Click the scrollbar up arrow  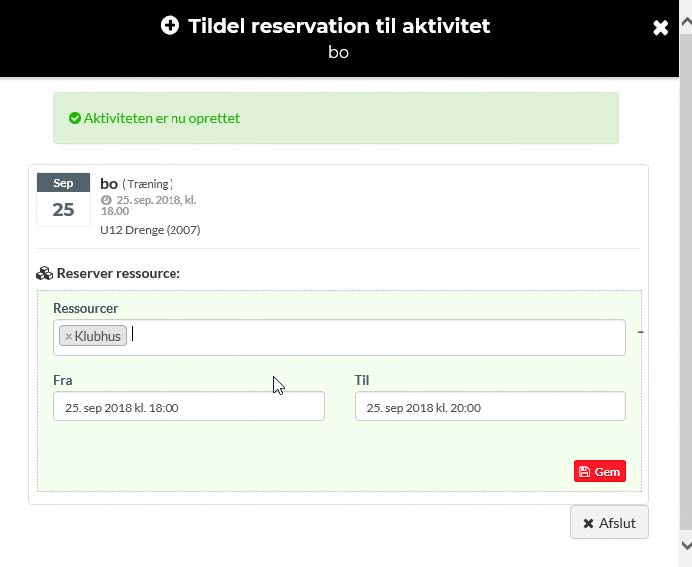click(686, 22)
